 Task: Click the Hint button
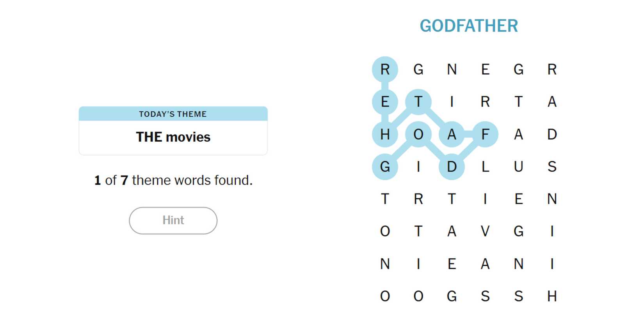tap(173, 221)
